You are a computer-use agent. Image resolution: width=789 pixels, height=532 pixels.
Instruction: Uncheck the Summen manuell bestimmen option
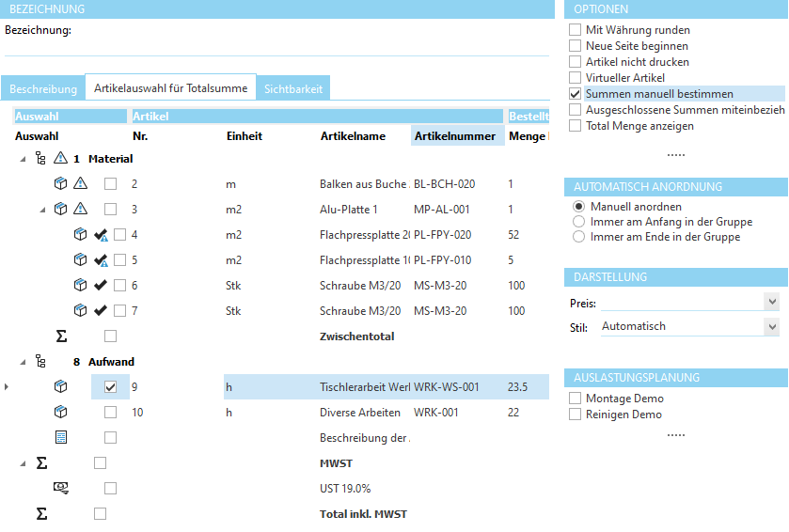(576, 94)
